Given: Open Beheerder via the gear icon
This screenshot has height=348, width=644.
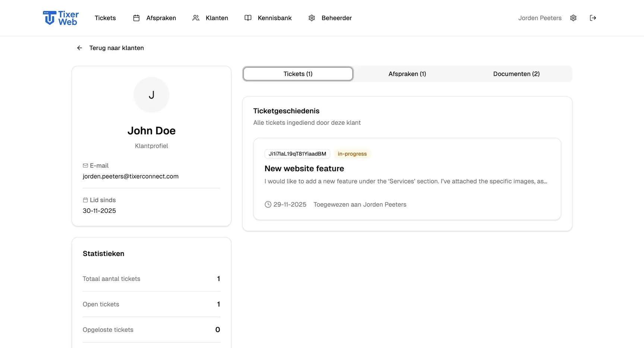Looking at the screenshot, I should [x=312, y=18].
